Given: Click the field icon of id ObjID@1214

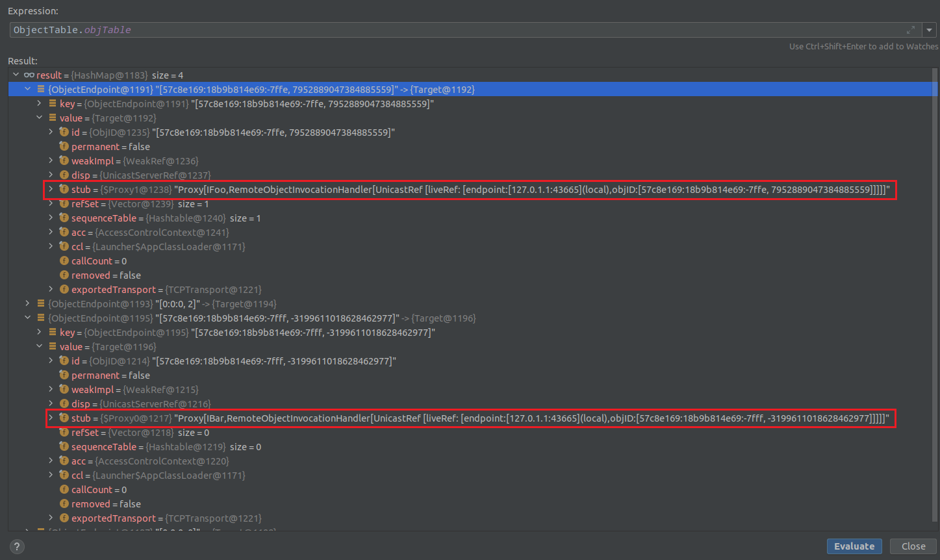Looking at the screenshot, I should coord(64,361).
